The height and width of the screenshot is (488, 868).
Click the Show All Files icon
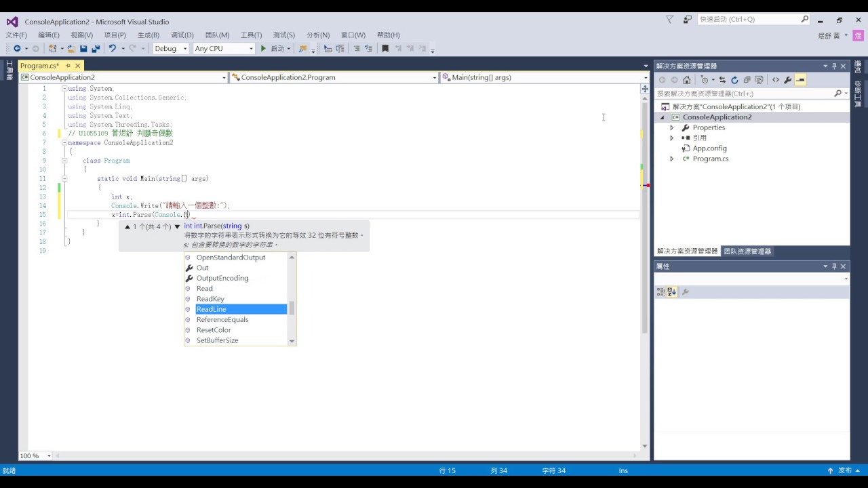(759, 80)
